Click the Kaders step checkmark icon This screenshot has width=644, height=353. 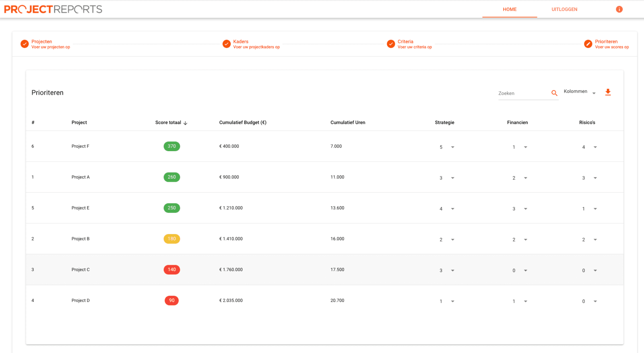(227, 44)
